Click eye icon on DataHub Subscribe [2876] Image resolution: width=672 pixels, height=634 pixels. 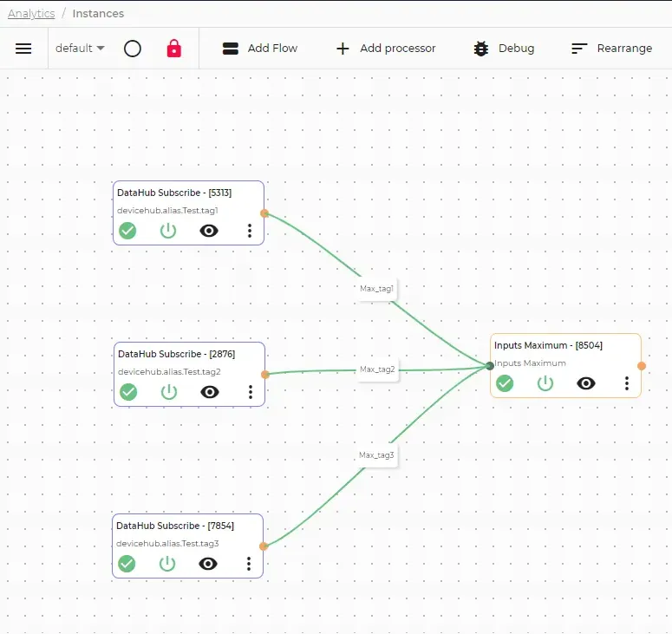click(x=210, y=392)
